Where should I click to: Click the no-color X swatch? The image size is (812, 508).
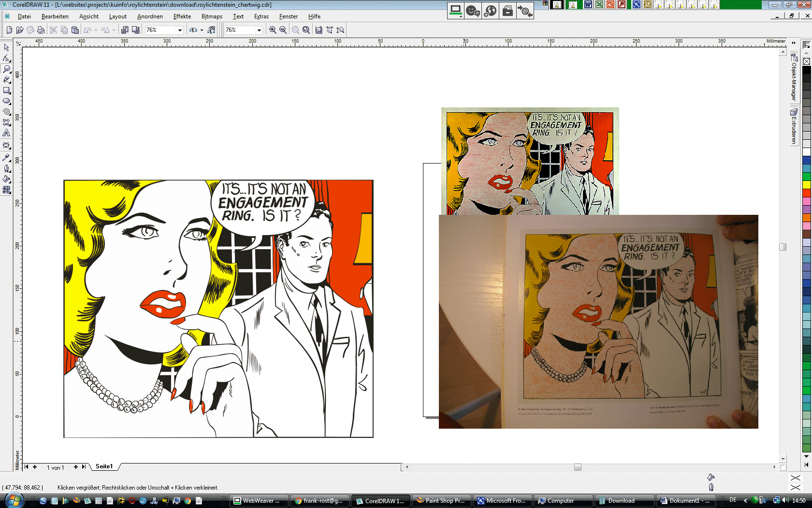point(807,61)
